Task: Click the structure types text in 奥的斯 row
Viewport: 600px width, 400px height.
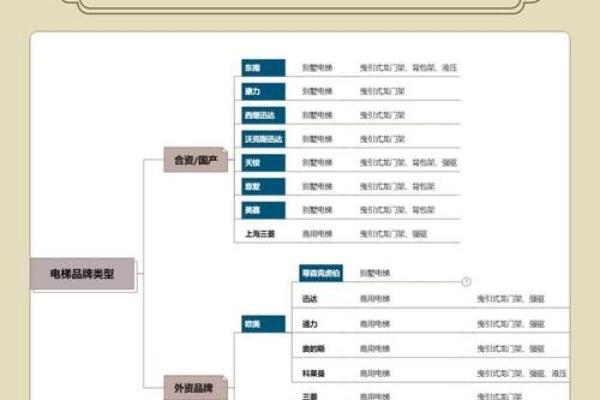Action: click(511, 349)
